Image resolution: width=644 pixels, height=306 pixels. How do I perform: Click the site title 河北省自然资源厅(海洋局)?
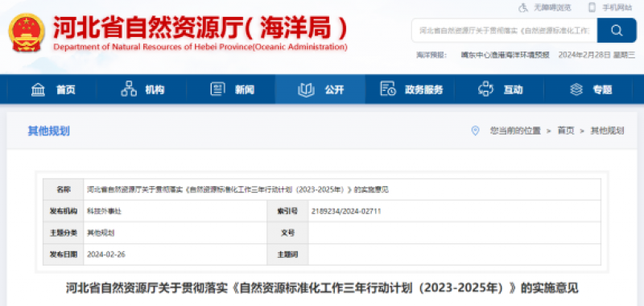(200, 28)
